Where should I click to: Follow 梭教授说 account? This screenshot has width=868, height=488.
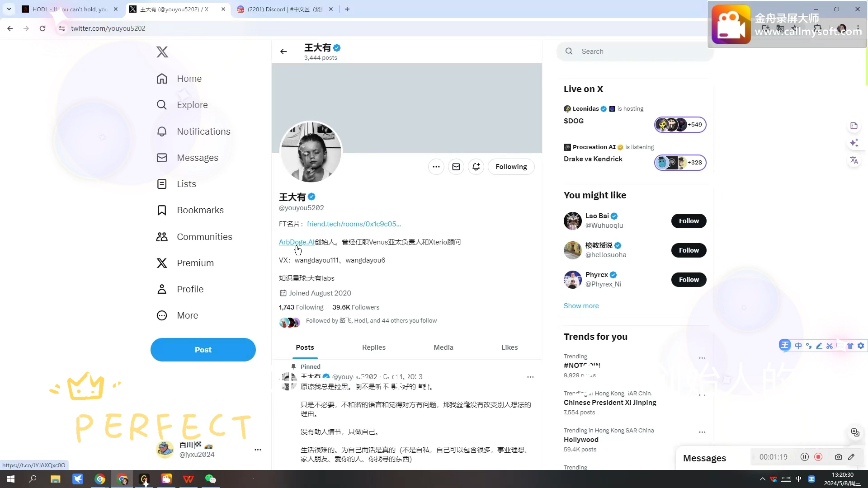tap(689, 250)
